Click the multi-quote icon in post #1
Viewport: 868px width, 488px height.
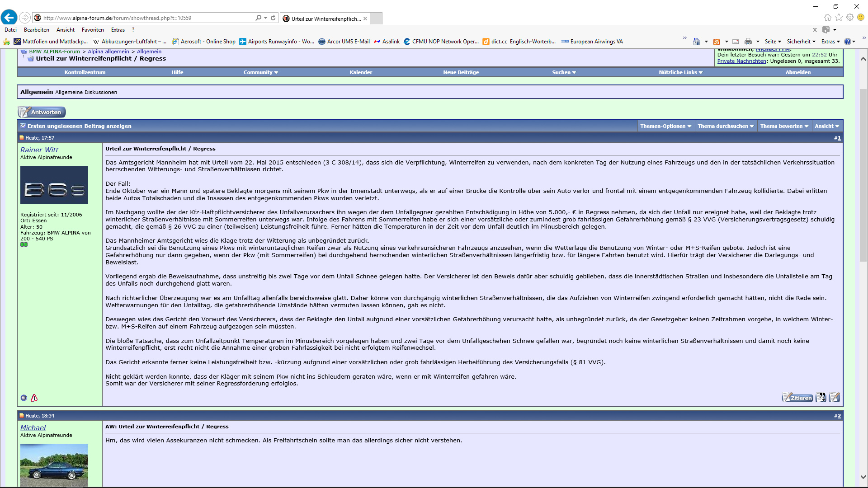pos(821,397)
